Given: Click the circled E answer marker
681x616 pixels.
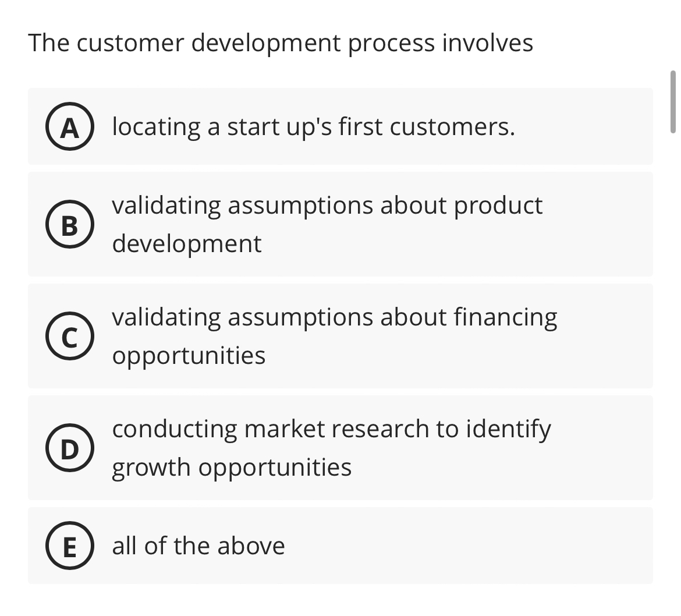Looking at the screenshot, I should pos(69,546).
